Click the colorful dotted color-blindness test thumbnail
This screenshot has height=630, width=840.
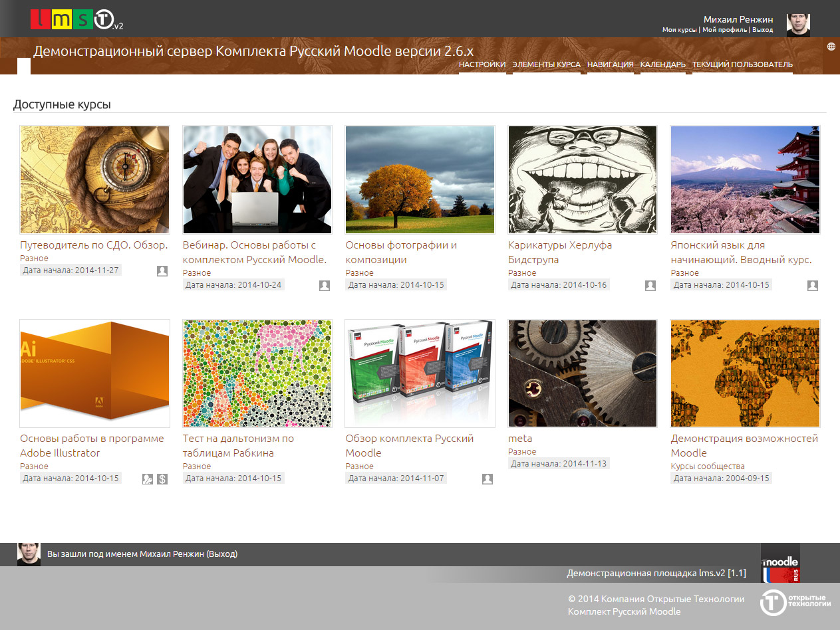[x=257, y=373]
